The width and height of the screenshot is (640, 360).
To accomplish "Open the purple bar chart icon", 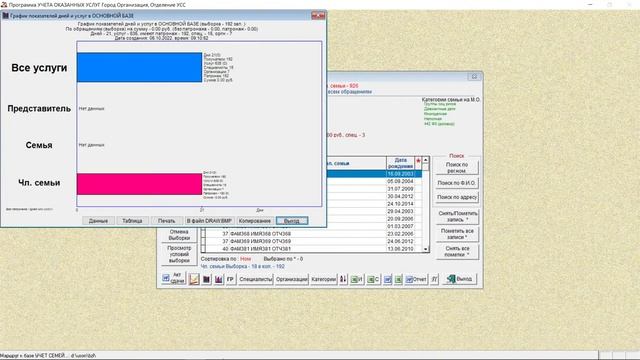I will 218,279.
